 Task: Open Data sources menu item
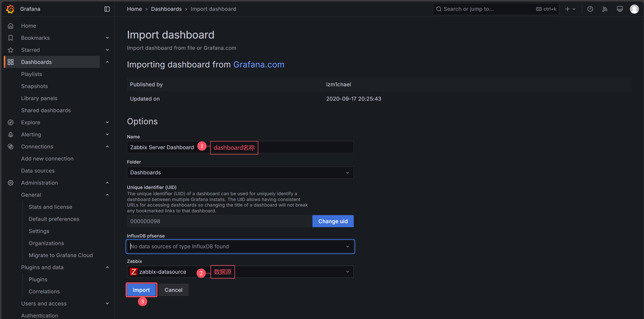tap(38, 171)
